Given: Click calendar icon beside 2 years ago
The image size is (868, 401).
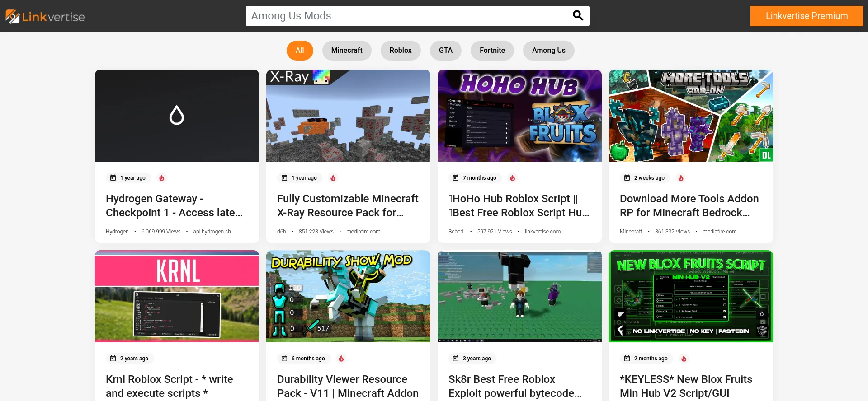Looking at the screenshot, I should pos(113,359).
